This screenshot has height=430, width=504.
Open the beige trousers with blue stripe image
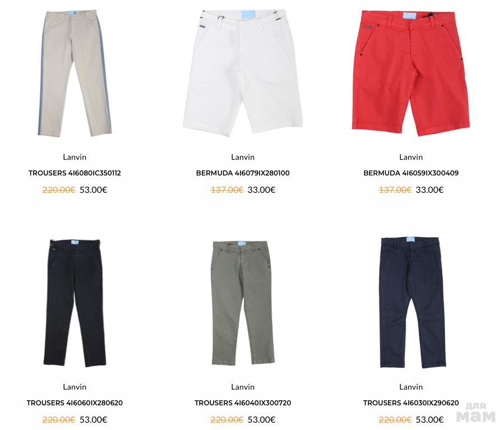[x=75, y=73]
